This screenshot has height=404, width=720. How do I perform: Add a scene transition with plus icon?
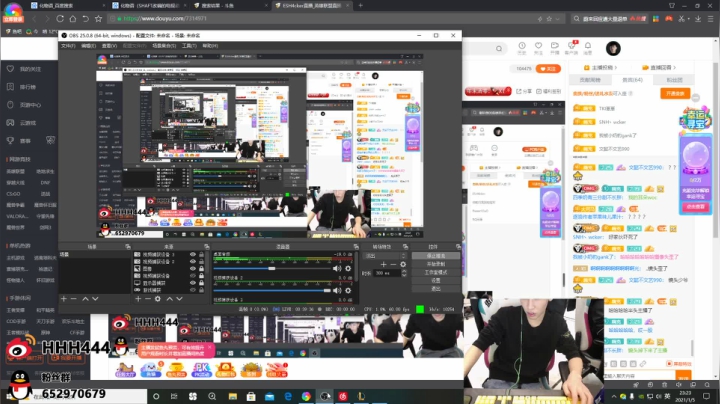click(383, 264)
